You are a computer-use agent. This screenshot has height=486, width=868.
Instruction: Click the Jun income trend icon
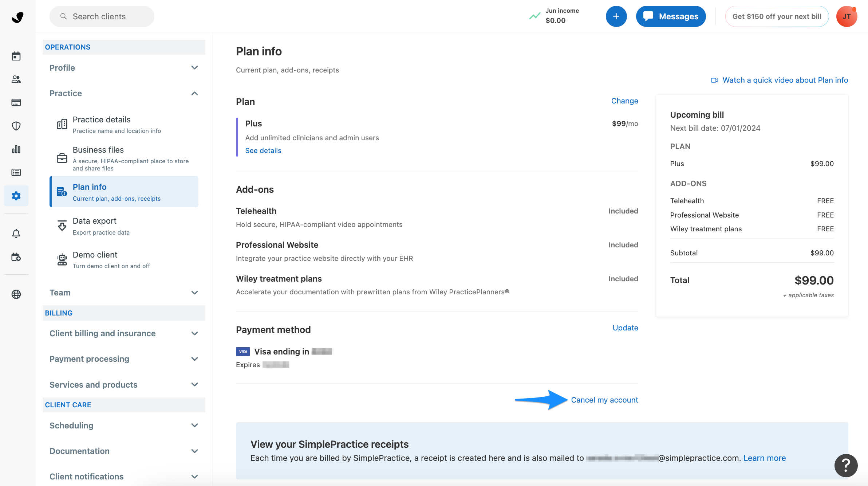(535, 16)
